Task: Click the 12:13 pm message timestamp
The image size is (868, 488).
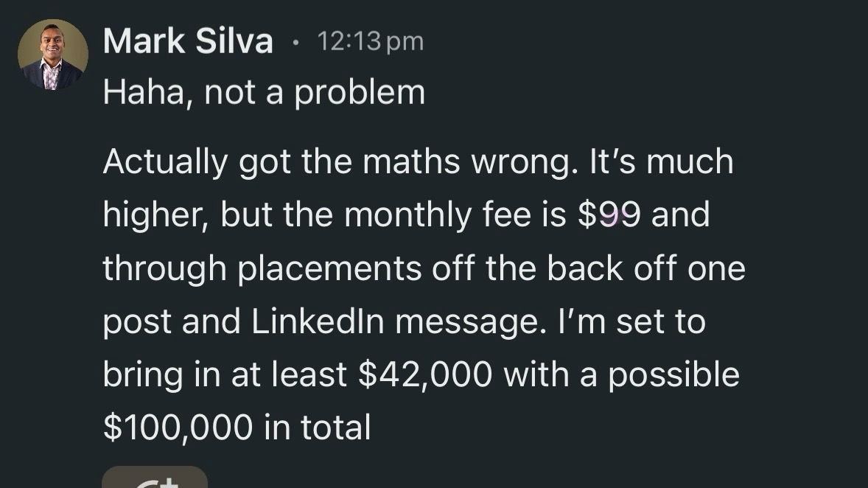Action: coord(371,41)
